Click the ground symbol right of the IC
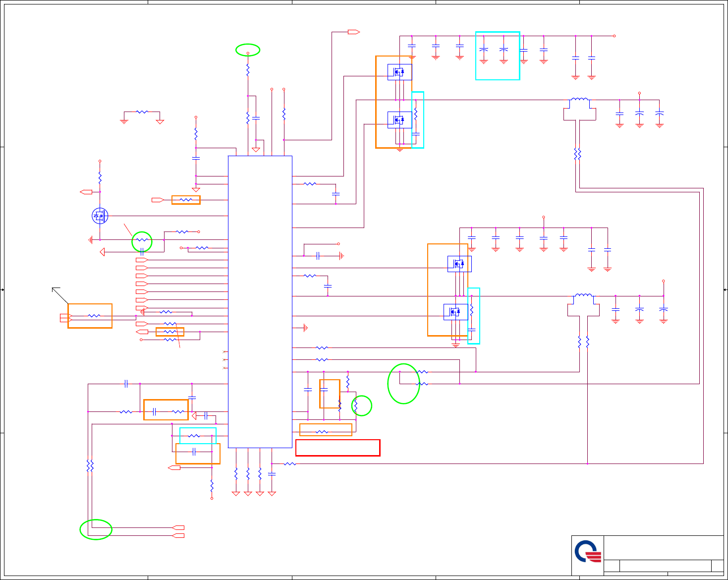Image resolution: width=728 pixels, height=580 pixels. point(306,328)
